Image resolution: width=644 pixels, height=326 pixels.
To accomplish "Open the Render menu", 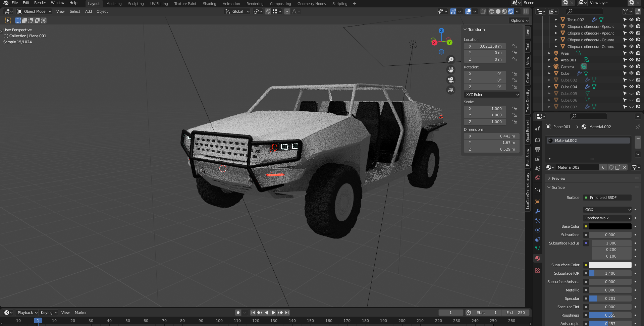I will pyautogui.click(x=40, y=3).
